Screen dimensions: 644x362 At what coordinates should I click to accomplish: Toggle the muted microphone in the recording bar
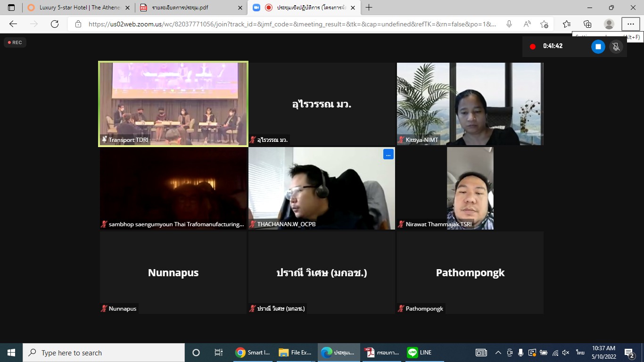click(x=615, y=47)
